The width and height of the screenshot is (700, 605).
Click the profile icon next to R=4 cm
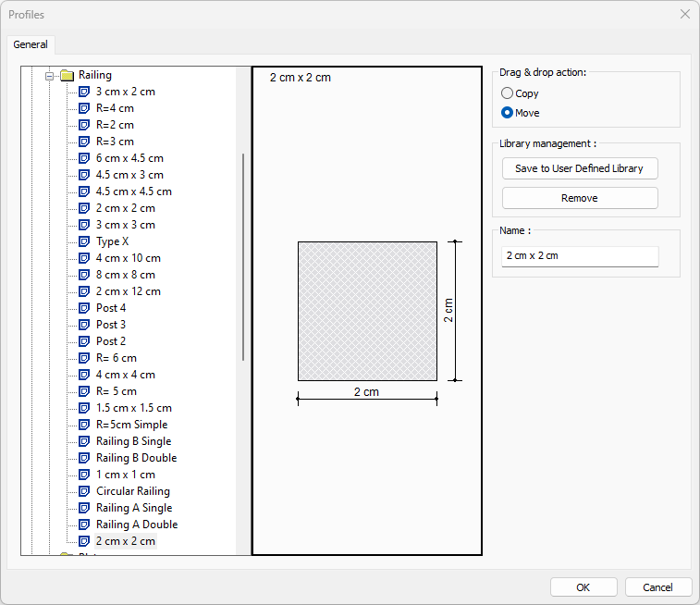(84, 108)
